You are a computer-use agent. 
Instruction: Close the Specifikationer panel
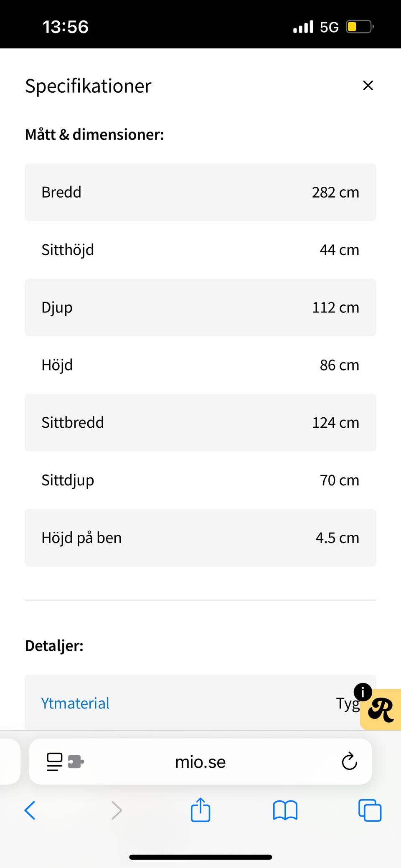(x=368, y=86)
